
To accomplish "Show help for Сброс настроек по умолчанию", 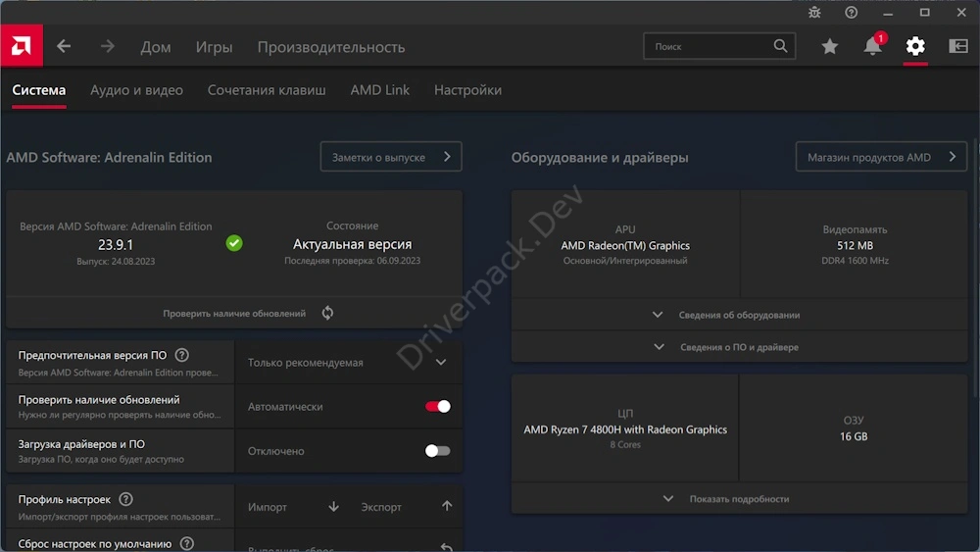I will (187, 543).
